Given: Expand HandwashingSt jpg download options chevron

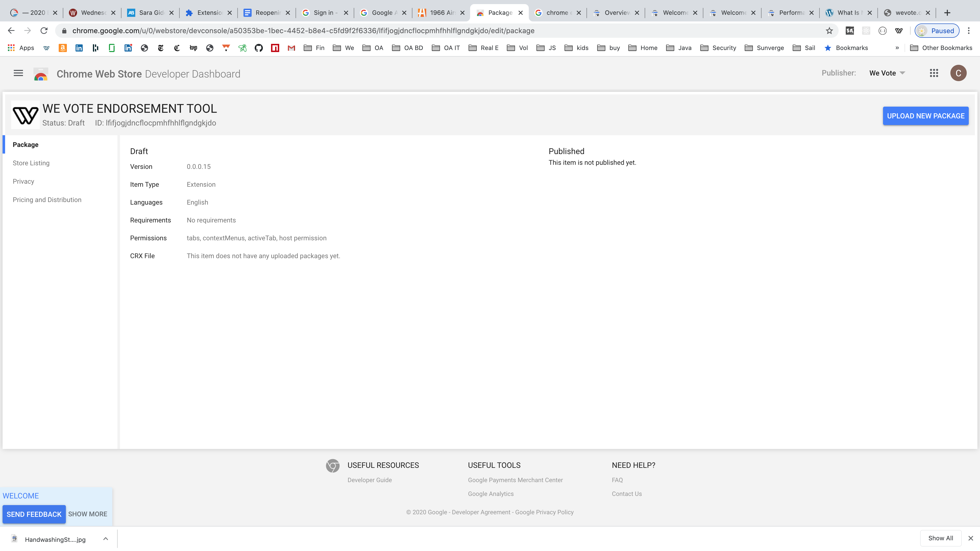Looking at the screenshot, I should (x=105, y=539).
